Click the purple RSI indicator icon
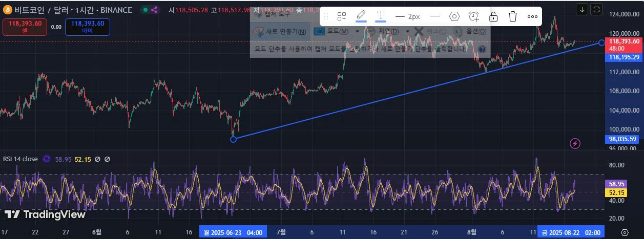Screen dimensions: 644x239 point(47,159)
